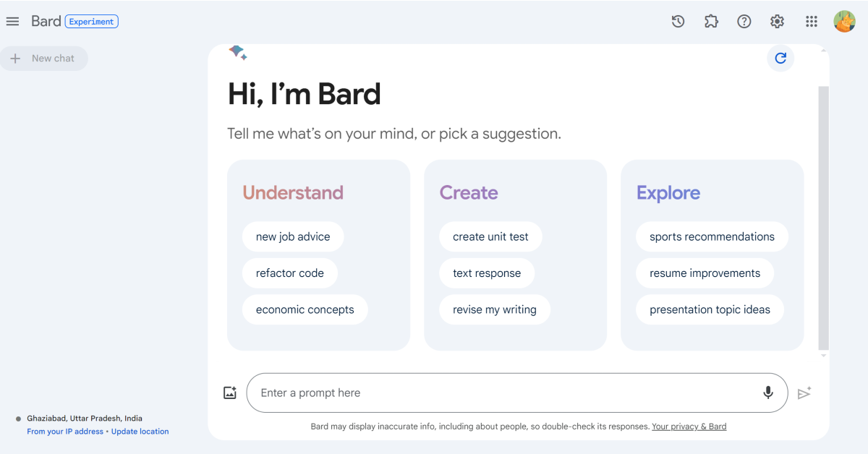Open Bard activity history icon
The image size is (868, 454).
pyautogui.click(x=678, y=22)
